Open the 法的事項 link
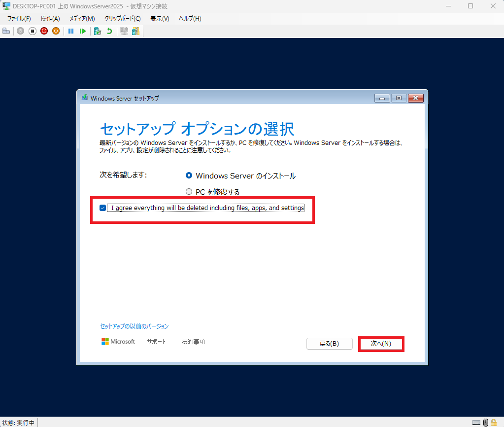Viewport: 504px width, 427px height. [193, 341]
